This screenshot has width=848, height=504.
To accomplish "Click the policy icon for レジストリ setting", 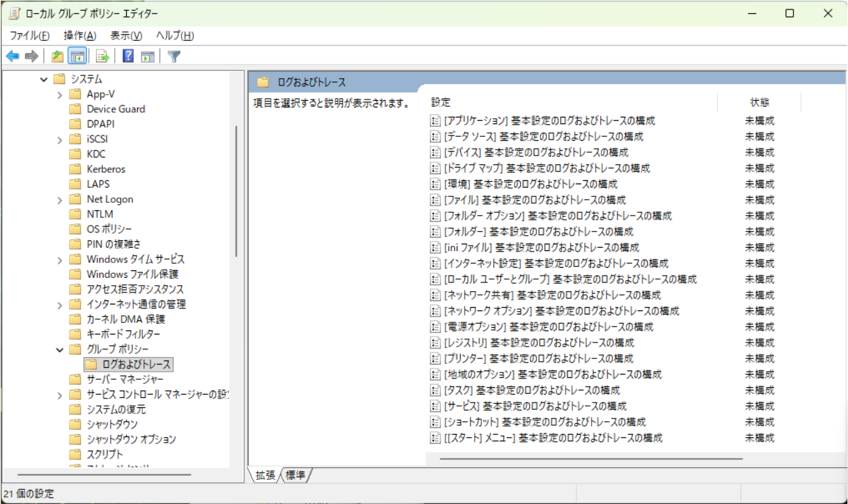I will point(435,342).
